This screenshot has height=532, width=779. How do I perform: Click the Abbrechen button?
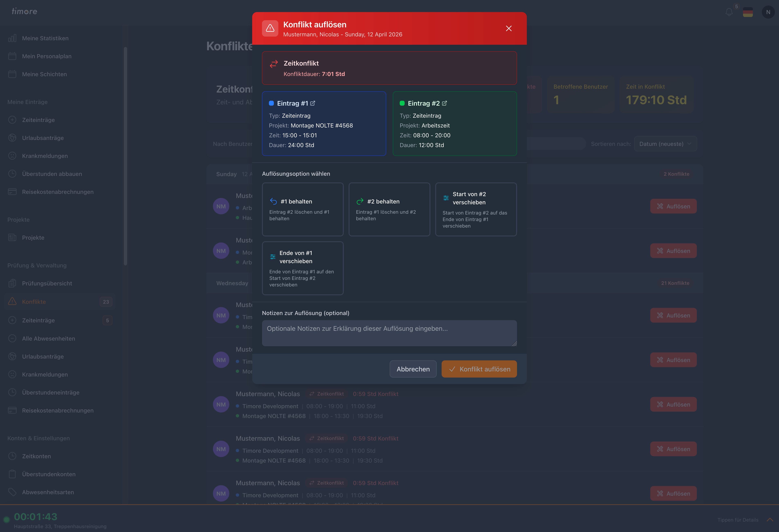(x=413, y=369)
